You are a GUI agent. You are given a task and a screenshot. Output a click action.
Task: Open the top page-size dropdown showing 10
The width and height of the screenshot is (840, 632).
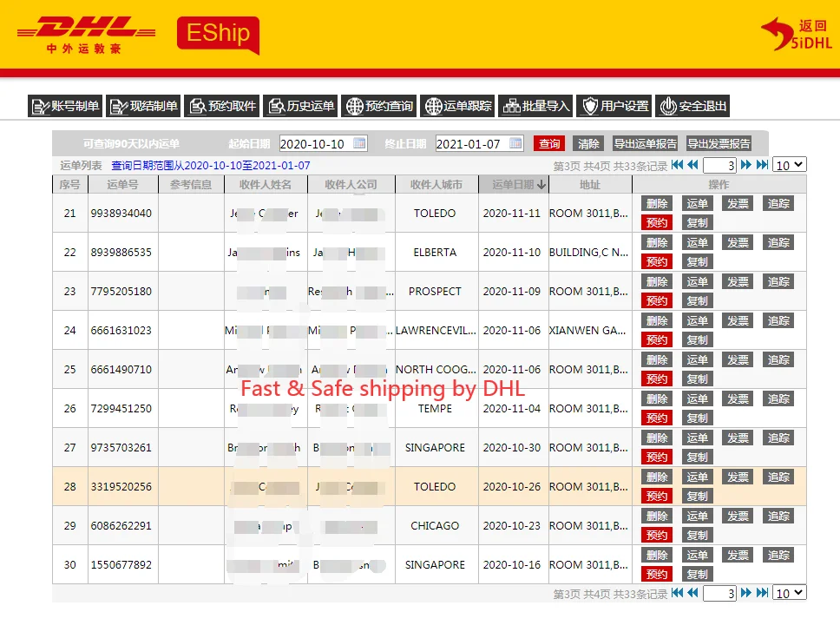pos(788,164)
